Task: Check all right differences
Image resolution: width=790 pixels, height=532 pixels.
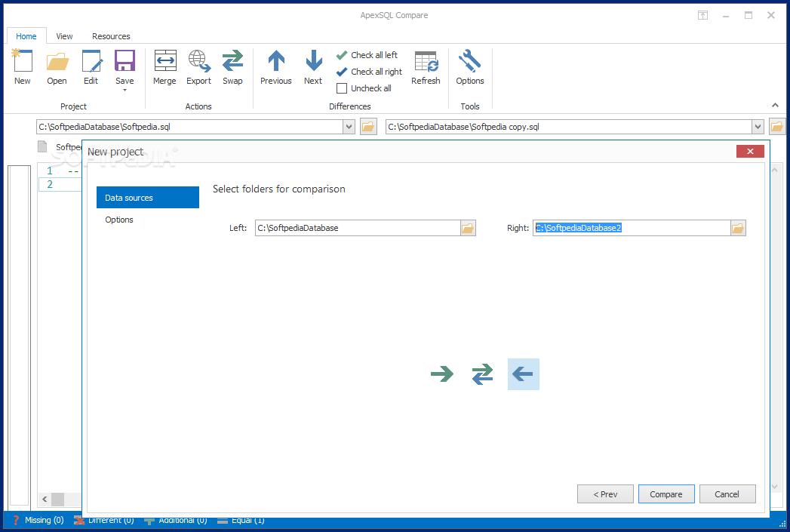Action: point(369,72)
